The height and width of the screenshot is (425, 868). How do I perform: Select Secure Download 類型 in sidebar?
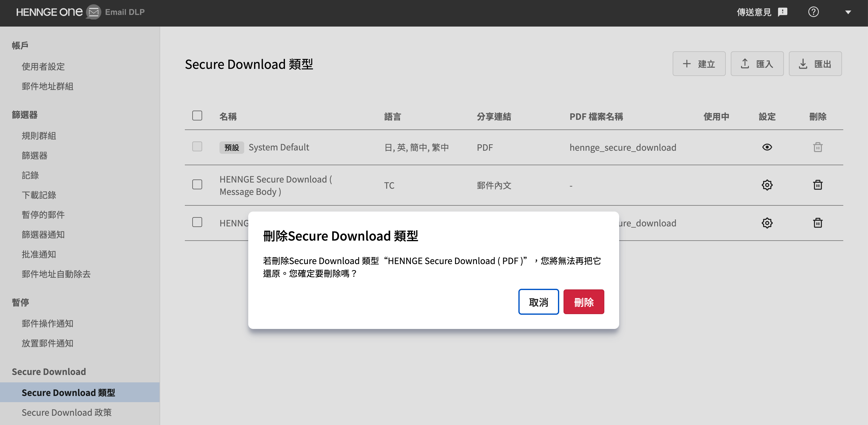tap(80, 392)
